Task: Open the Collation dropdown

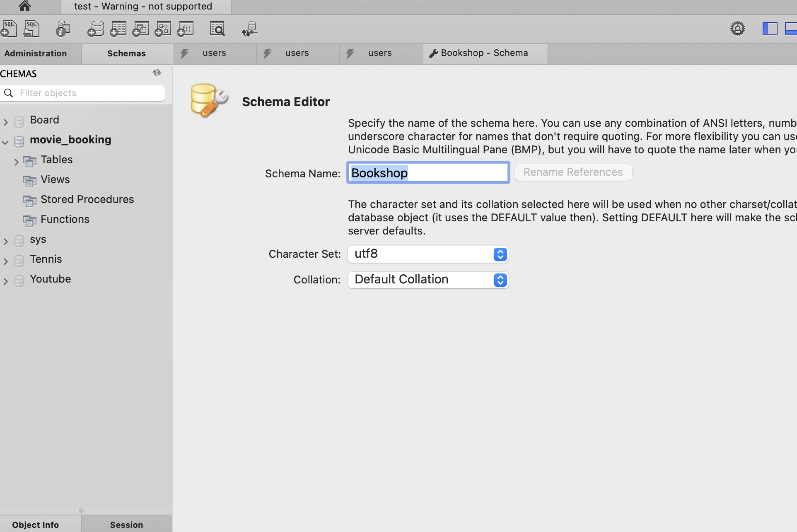Action: coord(428,280)
